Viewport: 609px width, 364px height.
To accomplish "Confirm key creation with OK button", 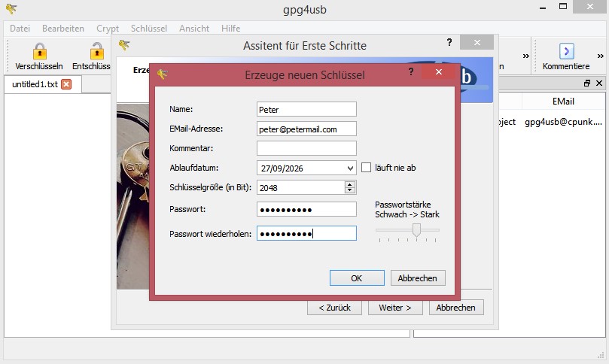I will [357, 278].
